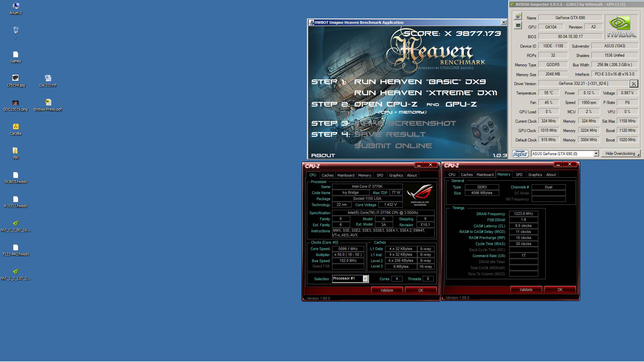
Task: Click the PayPal Donate button
Action: pos(520,154)
